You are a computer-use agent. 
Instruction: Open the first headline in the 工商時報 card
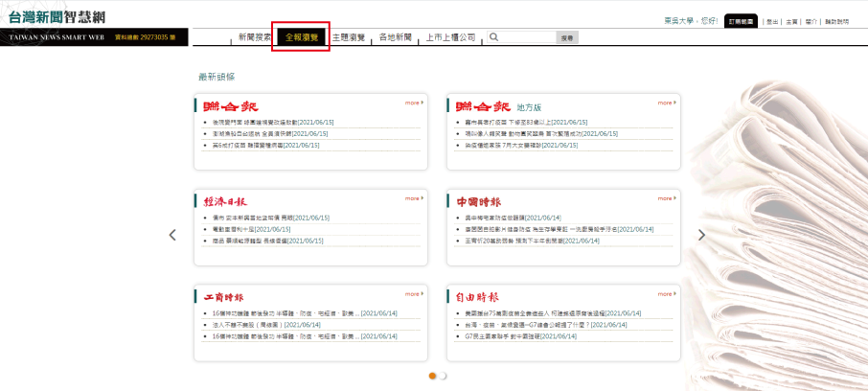pyautogui.click(x=305, y=313)
